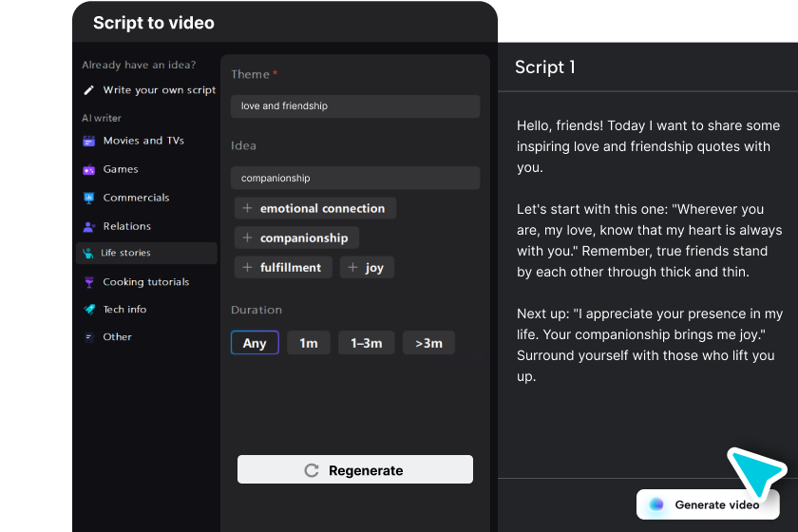This screenshot has height=532, width=798.
Task: Select the Any duration option
Action: (x=255, y=343)
